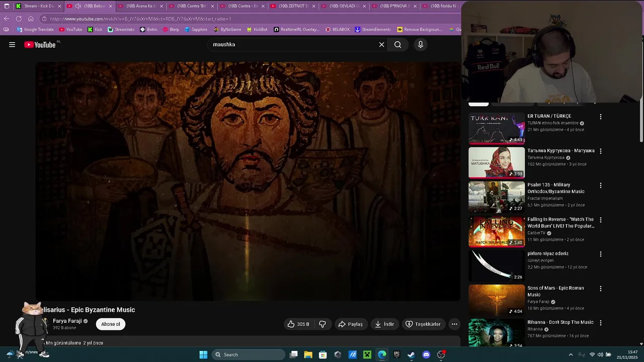Open Steam from the taskbar
Screen dimensions: 644x362
[x=412, y=354]
